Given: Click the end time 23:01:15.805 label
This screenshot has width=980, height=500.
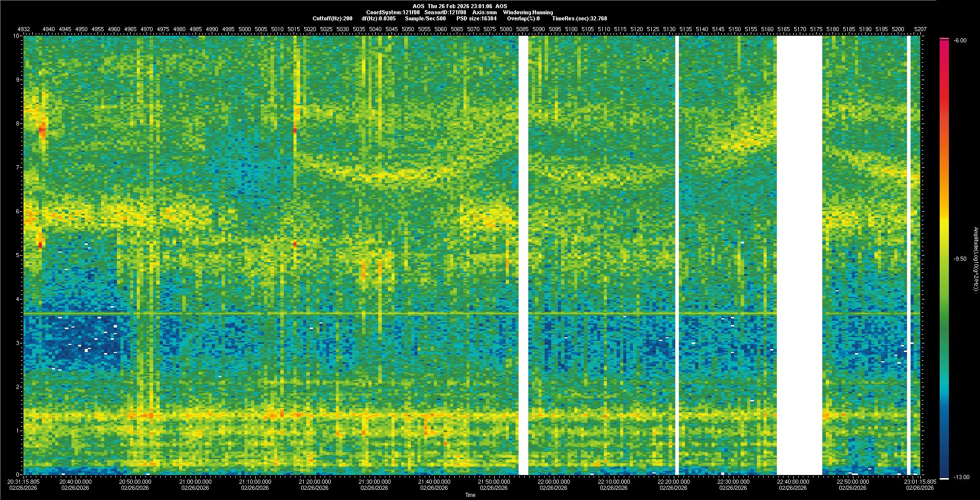Looking at the screenshot, I should [x=920, y=482].
